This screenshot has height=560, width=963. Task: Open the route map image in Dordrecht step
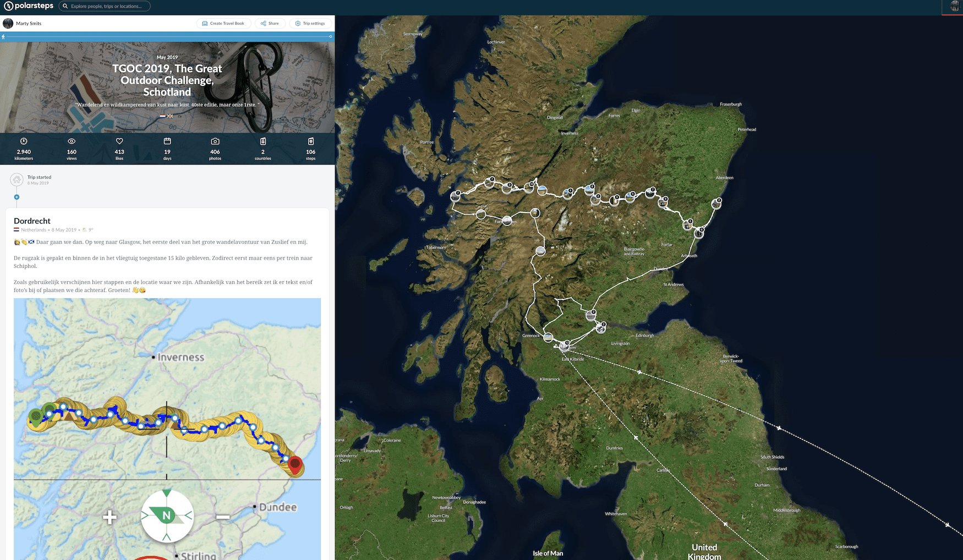coord(167,429)
